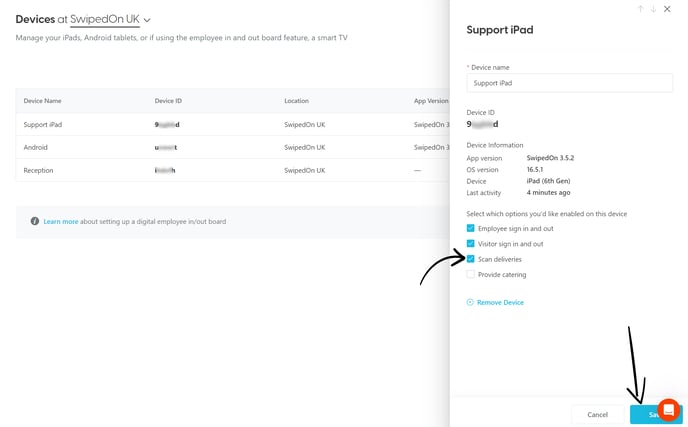Click the iPad (6th Gen) device value
Screen dimensions: 688x427
tap(548, 181)
